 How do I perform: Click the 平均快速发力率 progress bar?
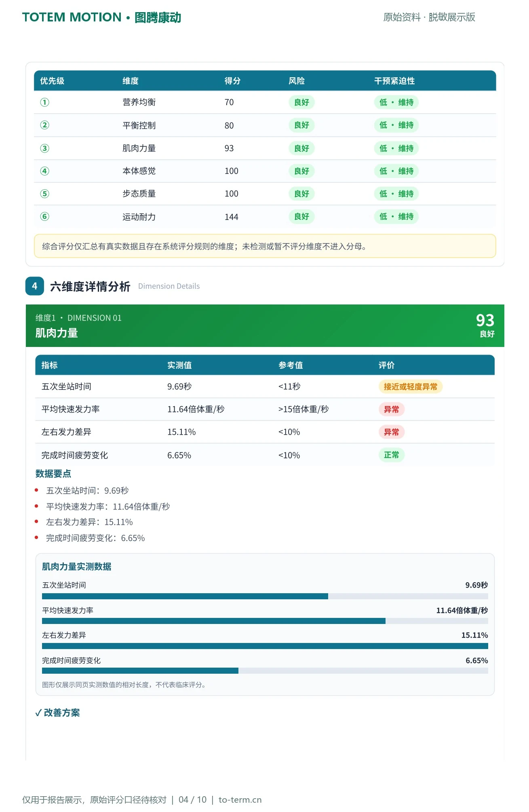point(265,621)
